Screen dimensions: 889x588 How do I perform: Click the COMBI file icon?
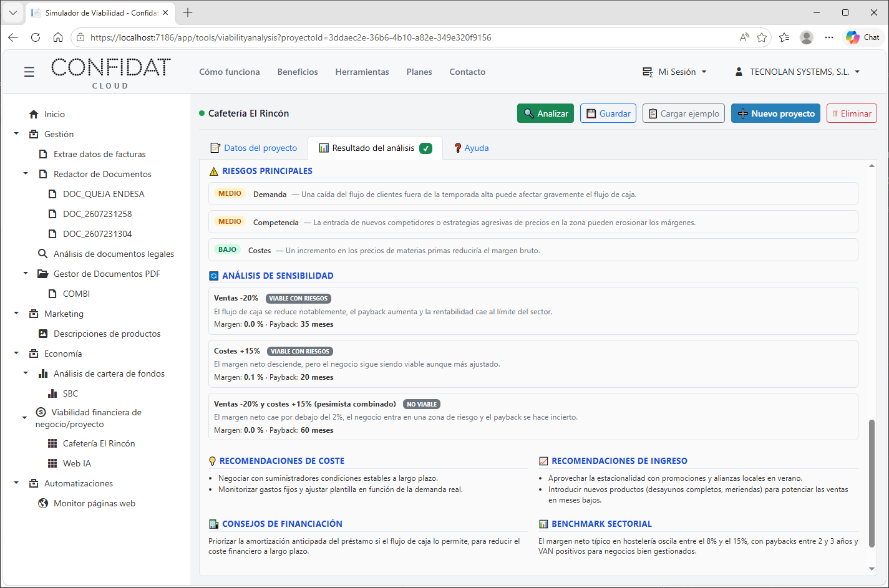[52, 294]
